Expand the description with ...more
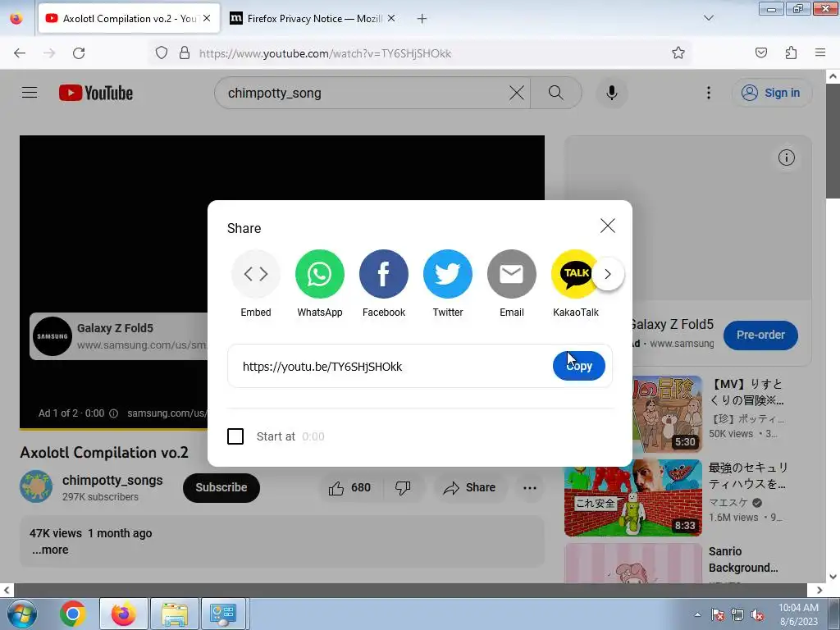The width and height of the screenshot is (840, 630). click(50, 550)
